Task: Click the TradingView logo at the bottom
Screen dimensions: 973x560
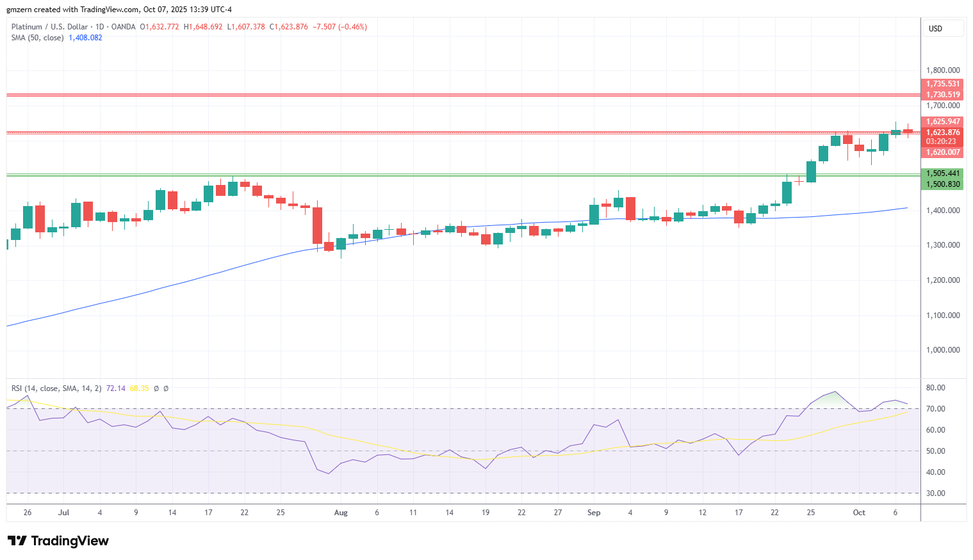Action: click(x=58, y=541)
